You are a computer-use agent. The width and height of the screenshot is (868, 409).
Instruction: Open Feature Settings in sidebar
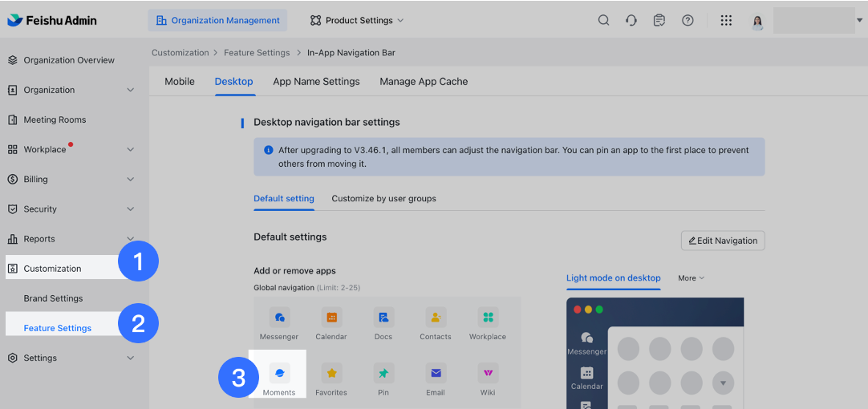coord(58,328)
